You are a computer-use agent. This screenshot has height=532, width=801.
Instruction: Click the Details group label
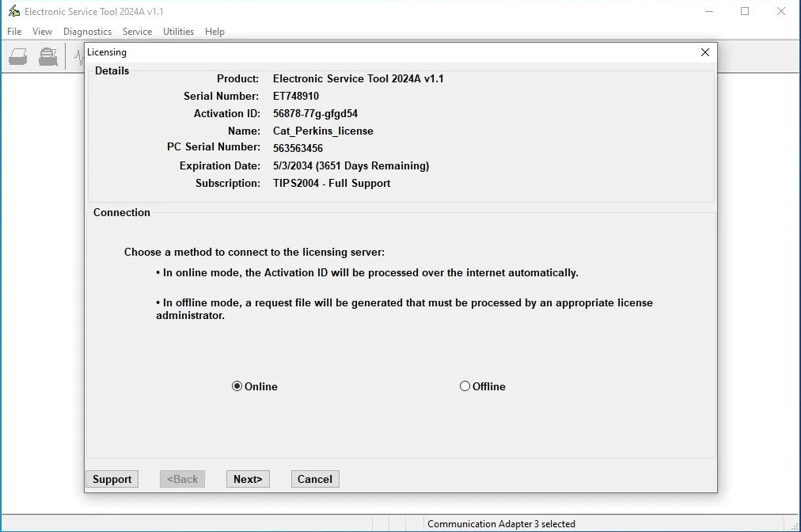point(112,70)
